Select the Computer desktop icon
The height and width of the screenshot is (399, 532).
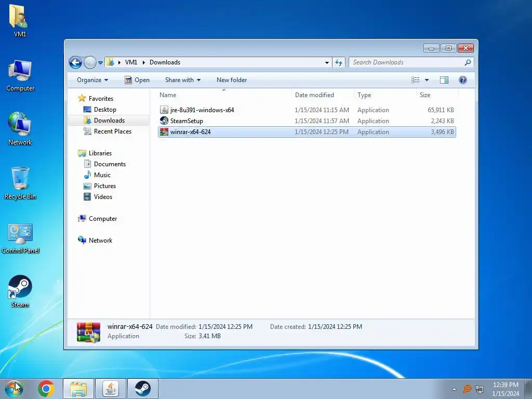pyautogui.click(x=20, y=75)
